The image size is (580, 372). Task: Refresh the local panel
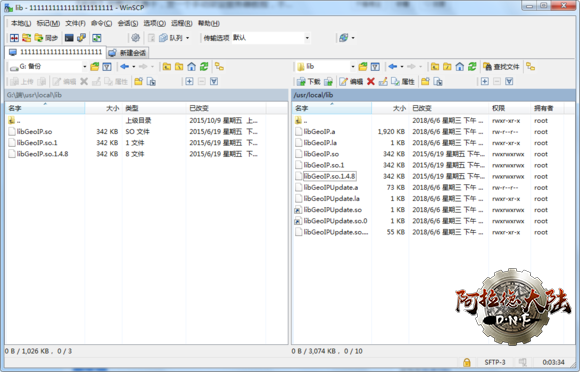coord(203,67)
